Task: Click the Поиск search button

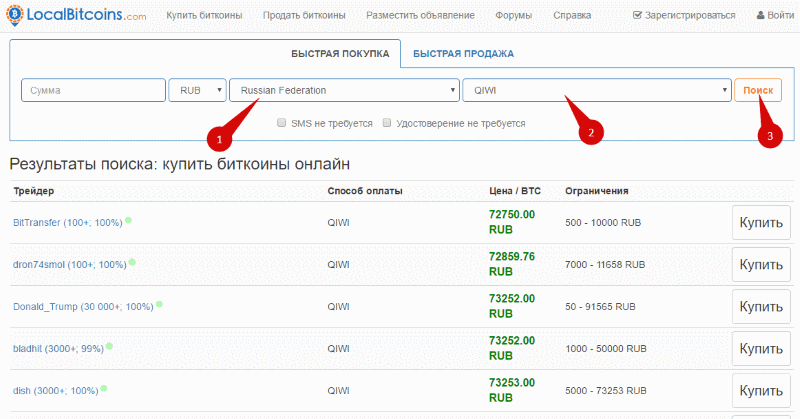Action: (x=758, y=90)
